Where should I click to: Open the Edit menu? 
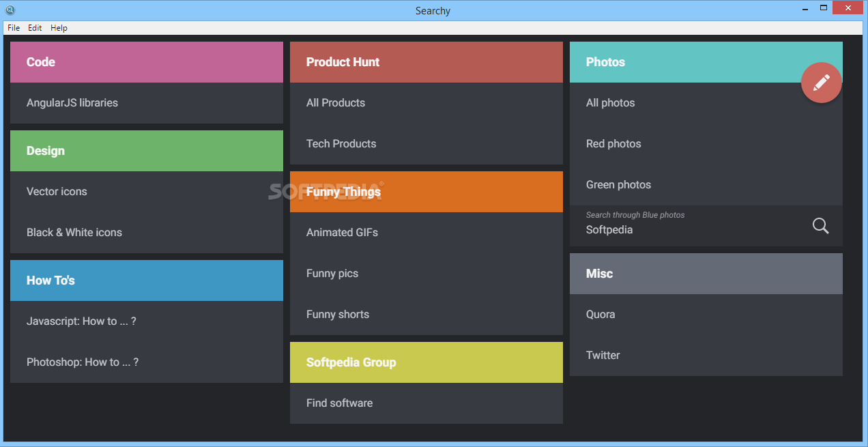[x=35, y=28]
